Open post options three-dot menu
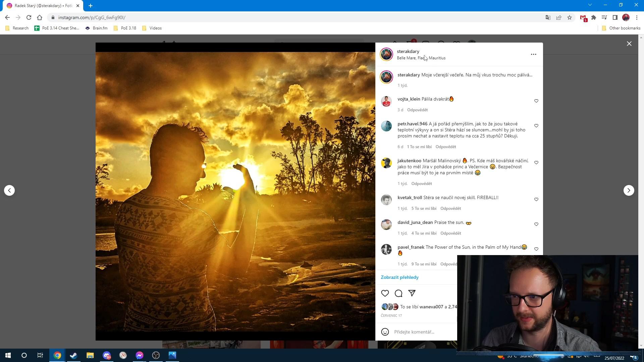Image resolution: width=644 pixels, height=362 pixels. pyautogui.click(x=533, y=54)
